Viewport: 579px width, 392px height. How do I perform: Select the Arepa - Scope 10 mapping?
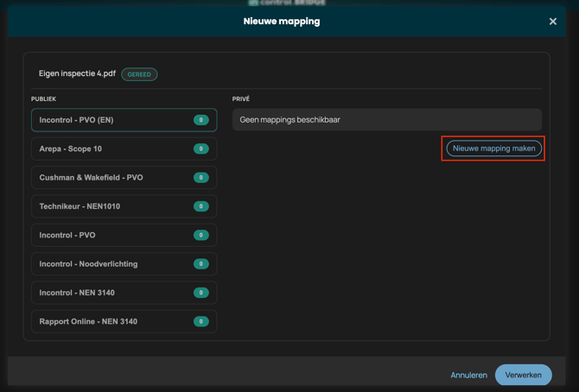(x=112, y=149)
